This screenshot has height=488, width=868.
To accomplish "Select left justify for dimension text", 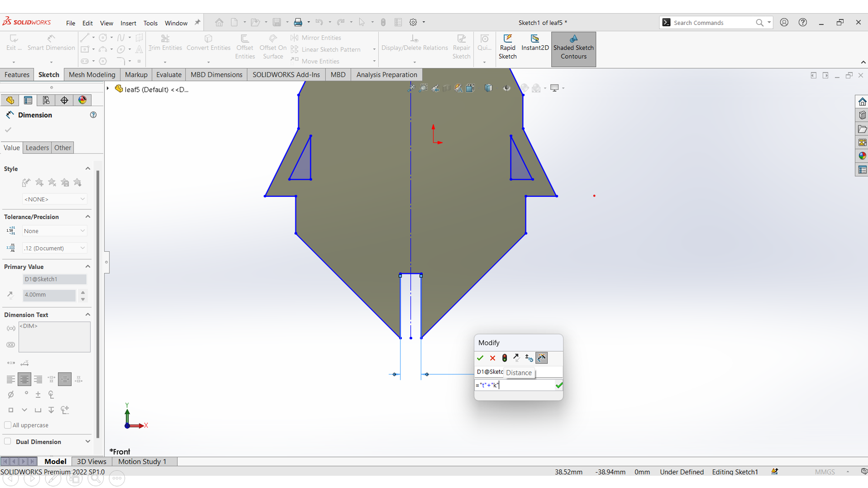I will pyautogui.click(x=10, y=379).
